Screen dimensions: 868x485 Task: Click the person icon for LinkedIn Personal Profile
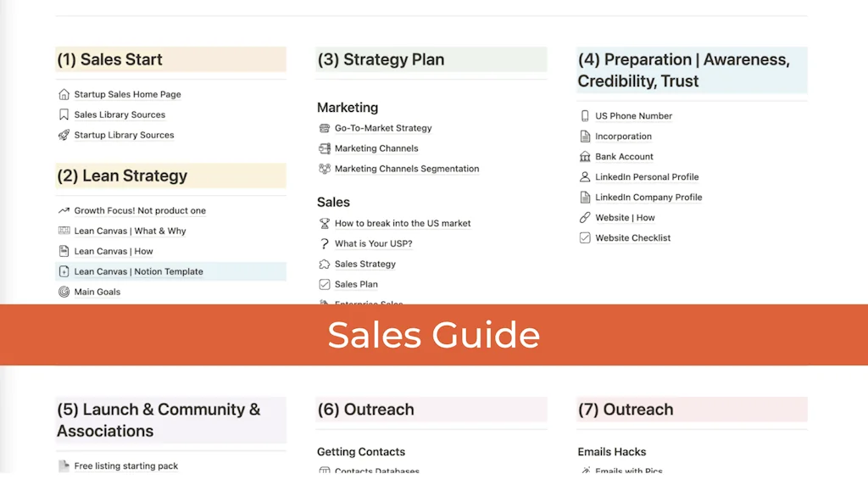click(x=585, y=177)
